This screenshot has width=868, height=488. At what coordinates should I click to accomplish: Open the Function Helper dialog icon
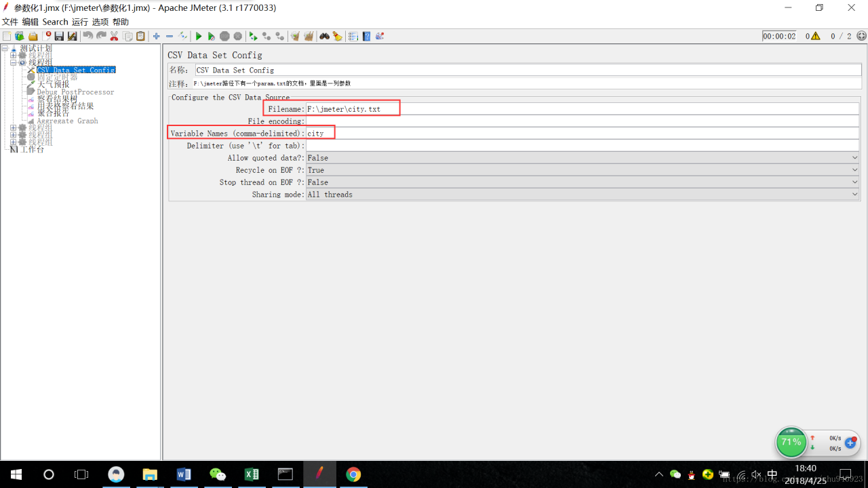click(x=353, y=37)
